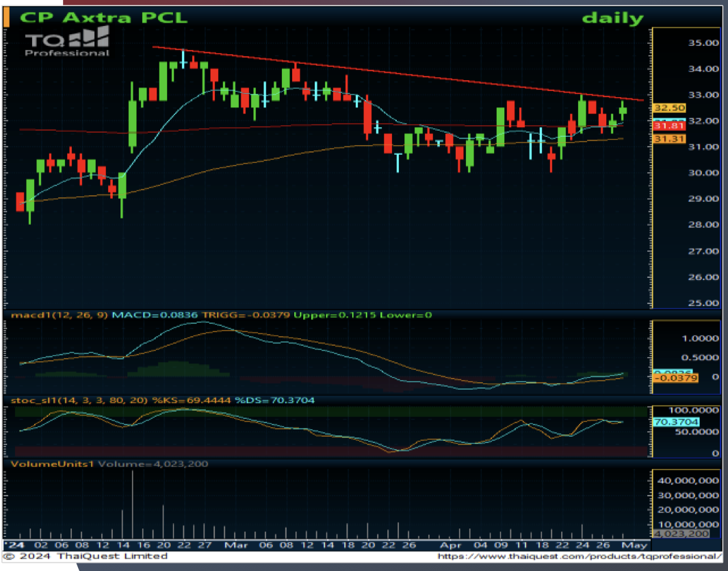Click the 'Mar' date axis label
Image resolution: width=728 pixels, height=571 pixels.
pyautogui.click(x=236, y=545)
